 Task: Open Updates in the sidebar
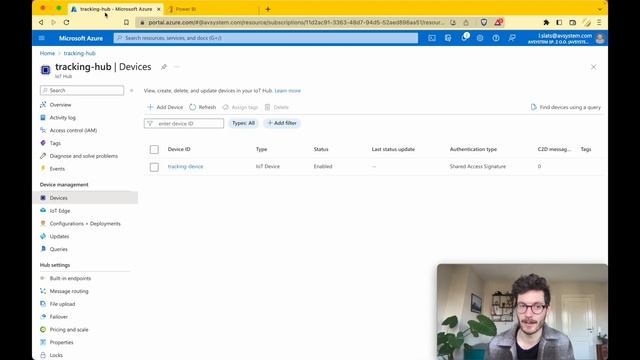point(59,236)
